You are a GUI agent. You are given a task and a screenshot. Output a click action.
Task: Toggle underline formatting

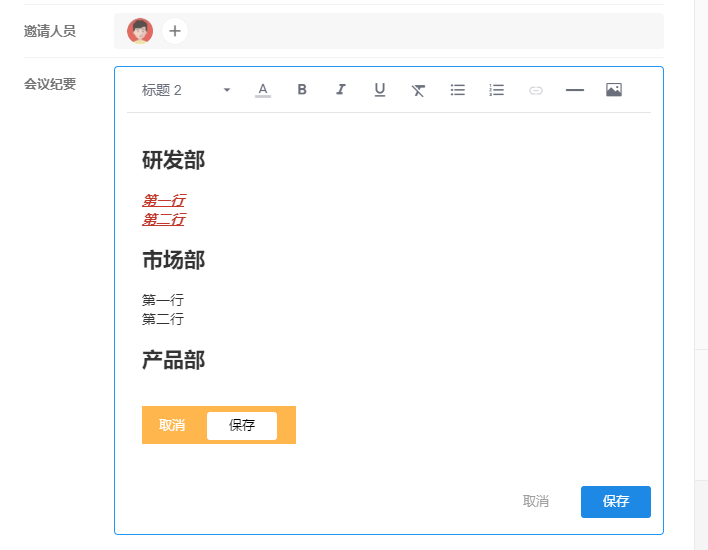(x=380, y=90)
